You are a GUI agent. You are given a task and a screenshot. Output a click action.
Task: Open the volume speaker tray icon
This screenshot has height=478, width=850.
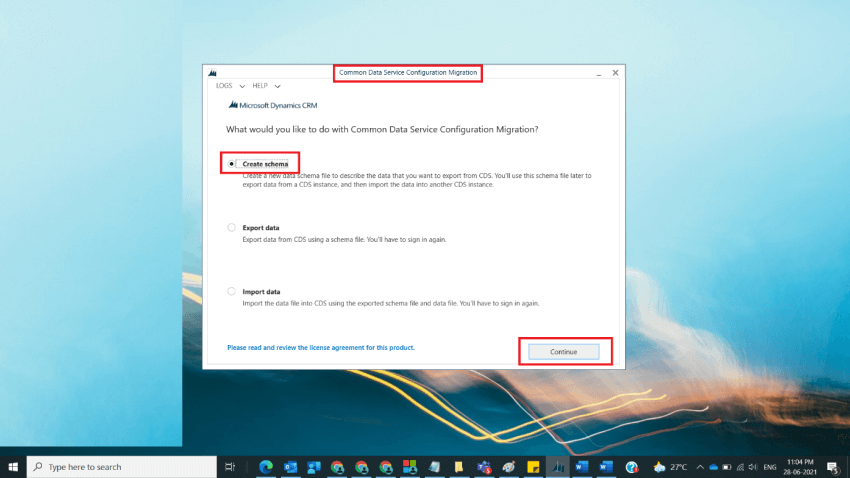[753, 467]
